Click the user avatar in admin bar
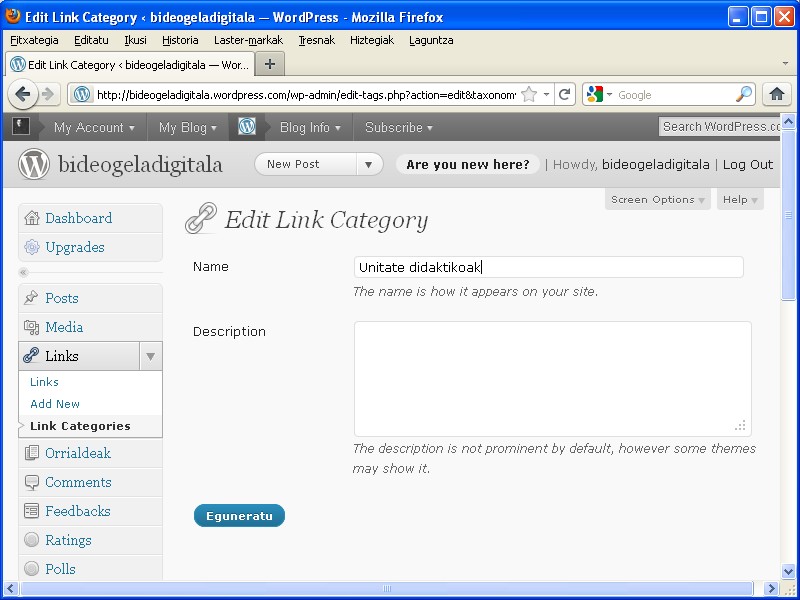This screenshot has width=800, height=600. pyautogui.click(x=20, y=127)
